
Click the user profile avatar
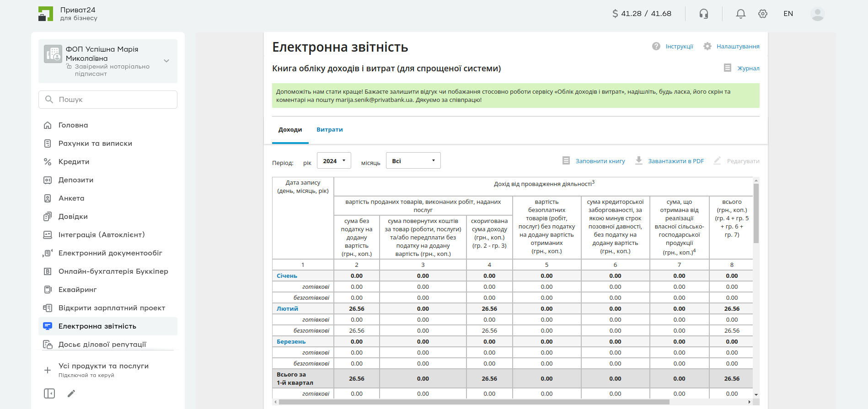(817, 14)
